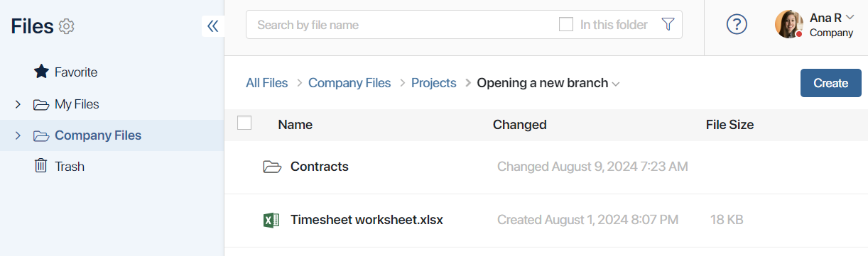Click Ana R's profile avatar
868x256 pixels.
coord(789,24)
